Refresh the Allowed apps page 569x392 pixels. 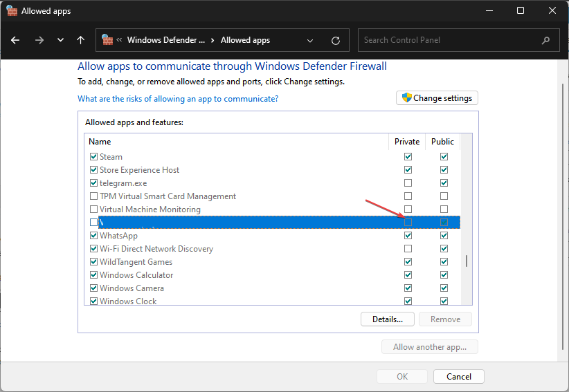pos(336,40)
